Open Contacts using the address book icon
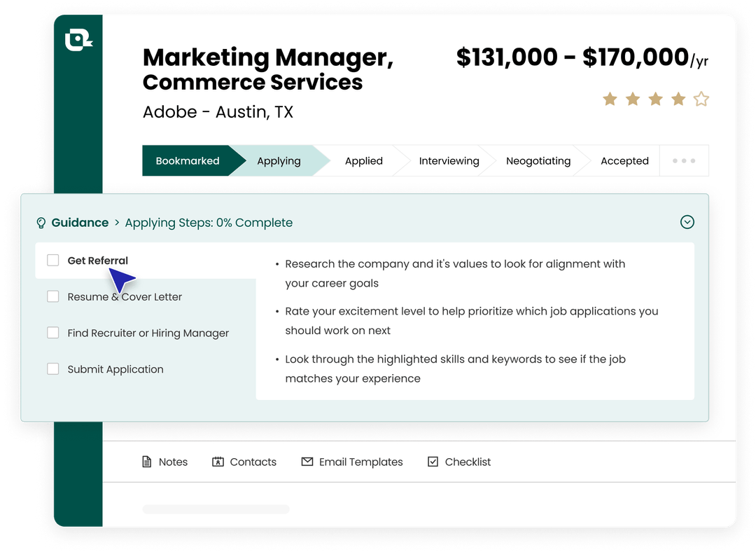The width and height of the screenshot is (756, 552). click(217, 462)
